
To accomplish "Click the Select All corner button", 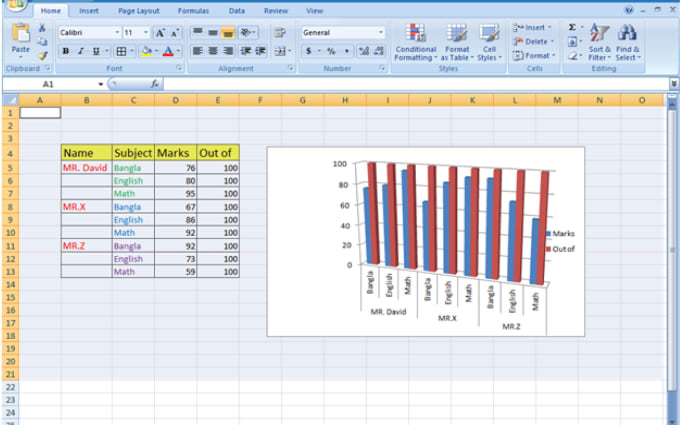I will pyautogui.click(x=10, y=100).
